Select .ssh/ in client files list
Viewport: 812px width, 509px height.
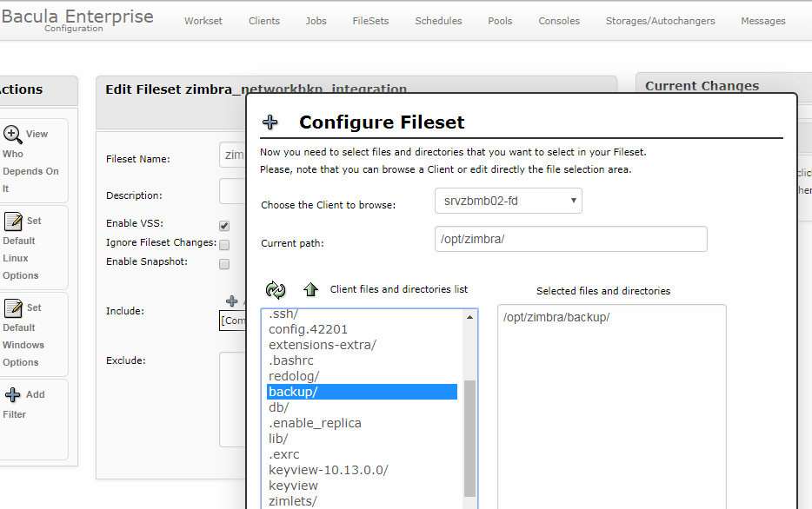pyautogui.click(x=362, y=314)
